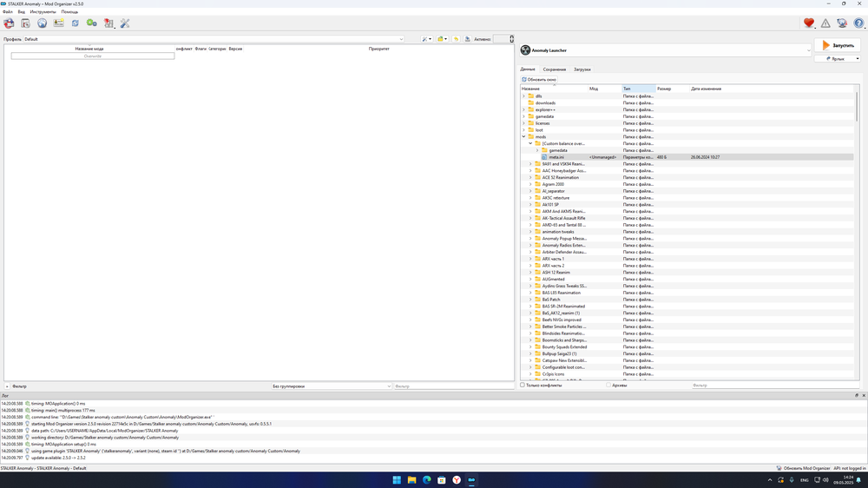Image resolution: width=868 pixels, height=488 pixels.
Task: Click the Windows Start button on taskbar
Action: point(397,479)
